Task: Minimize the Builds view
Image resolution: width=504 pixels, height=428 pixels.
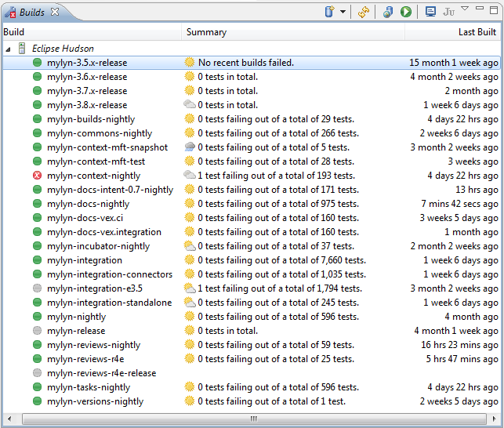Action: click(479, 9)
